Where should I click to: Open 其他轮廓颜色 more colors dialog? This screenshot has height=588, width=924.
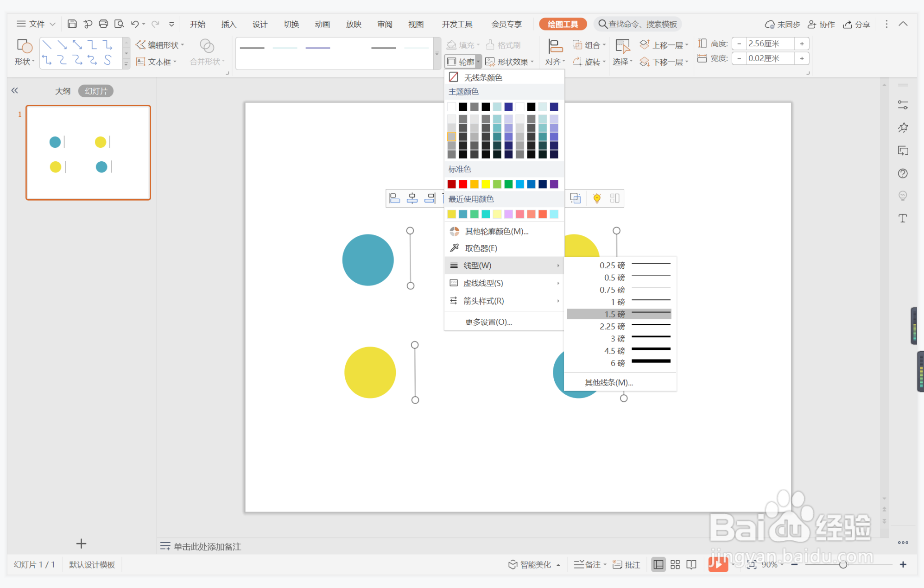[x=504, y=231]
